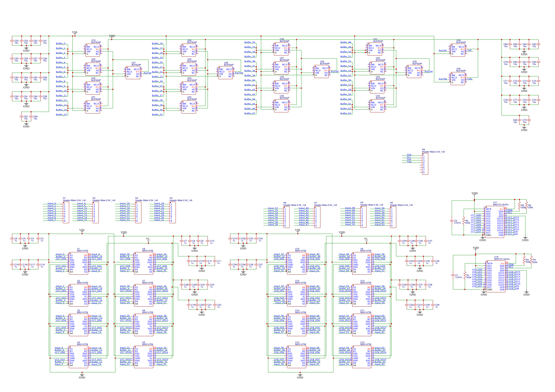The image size is (555, 392).
Task: Select the U30 BUF634P designator label
Action: coord(325,63)
